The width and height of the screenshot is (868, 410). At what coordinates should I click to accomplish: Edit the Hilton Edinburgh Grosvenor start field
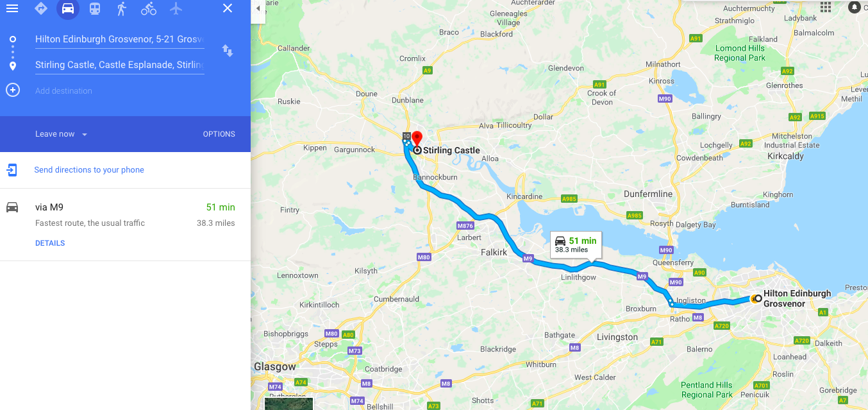(119, 39)
